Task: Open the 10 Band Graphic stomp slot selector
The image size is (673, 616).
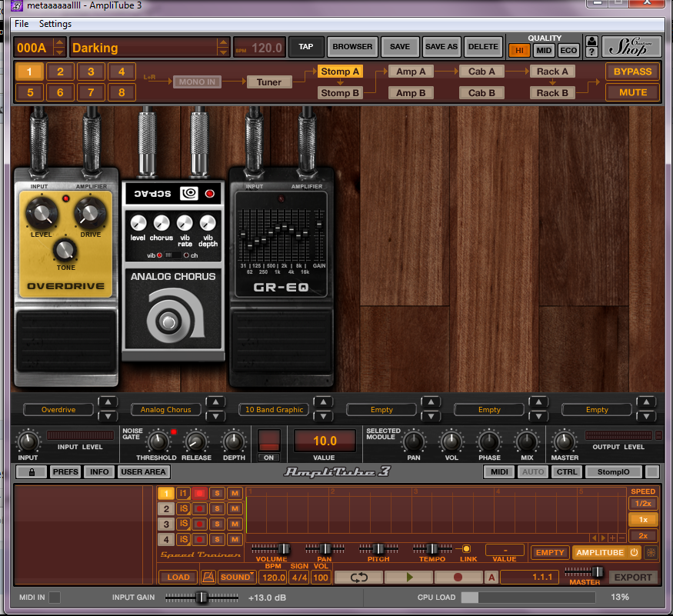Action: click(x=274, y=410)
